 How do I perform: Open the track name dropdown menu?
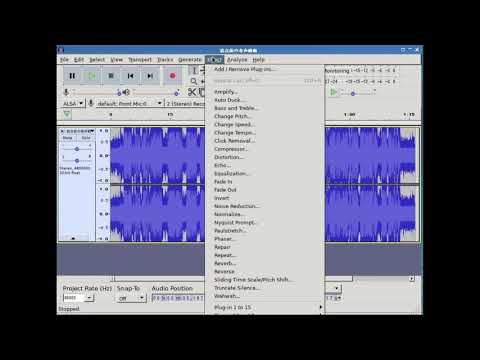[80, 131]
